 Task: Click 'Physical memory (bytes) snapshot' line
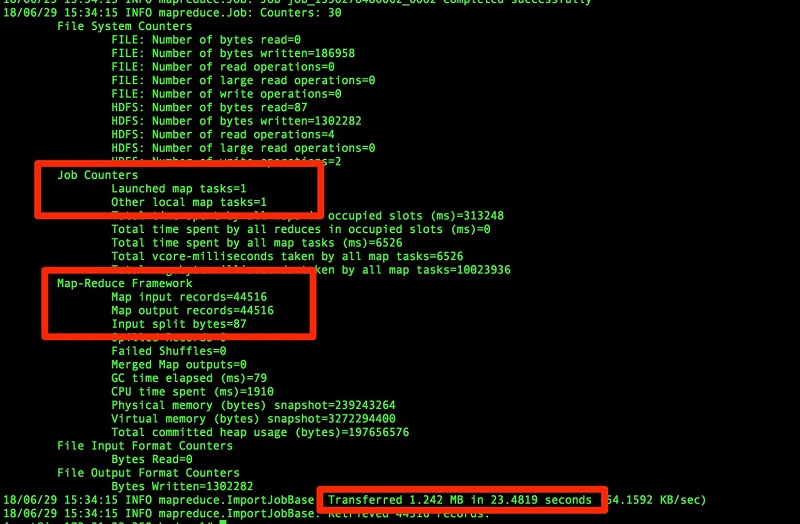(x=253, y=405)
